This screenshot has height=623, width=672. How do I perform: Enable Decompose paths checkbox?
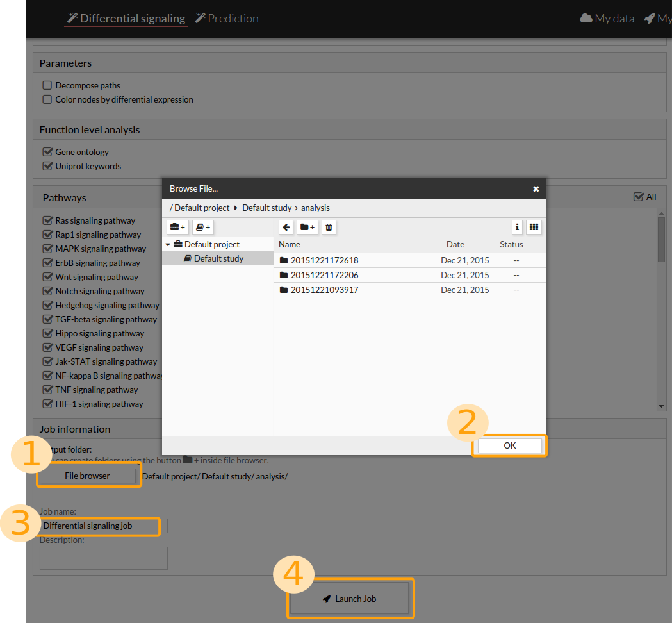coord(47,85)
